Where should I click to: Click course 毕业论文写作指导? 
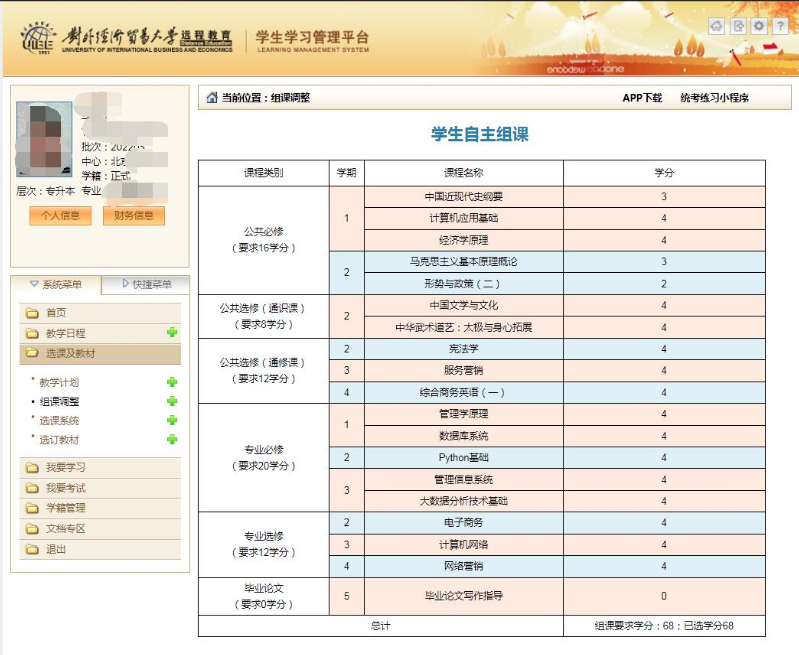464,596
